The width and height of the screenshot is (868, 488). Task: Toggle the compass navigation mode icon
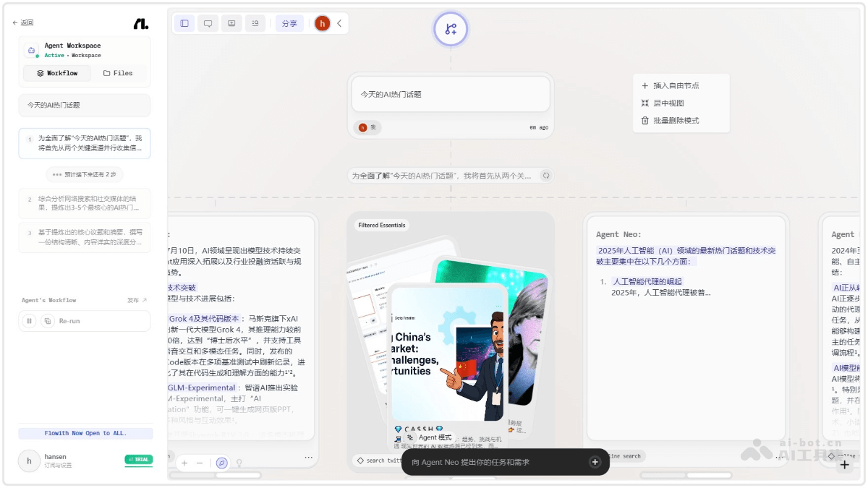(222, 463)
